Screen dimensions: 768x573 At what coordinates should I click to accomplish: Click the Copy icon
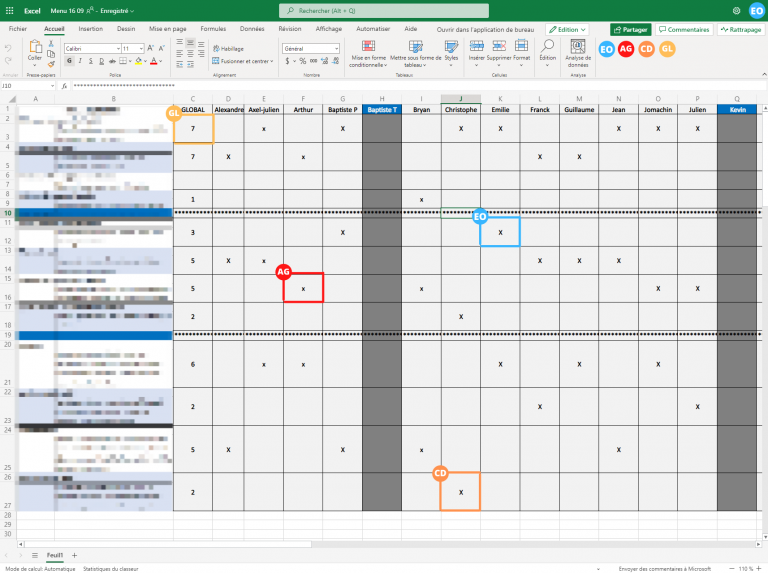point(50,54)
